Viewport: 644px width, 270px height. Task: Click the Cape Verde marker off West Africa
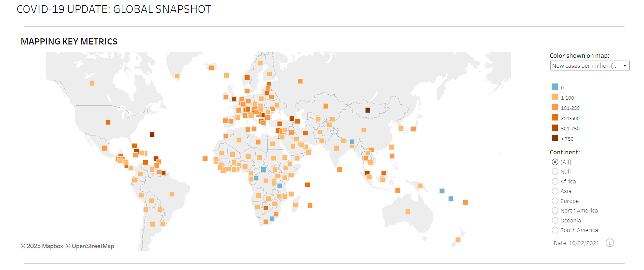click(205, 158)
